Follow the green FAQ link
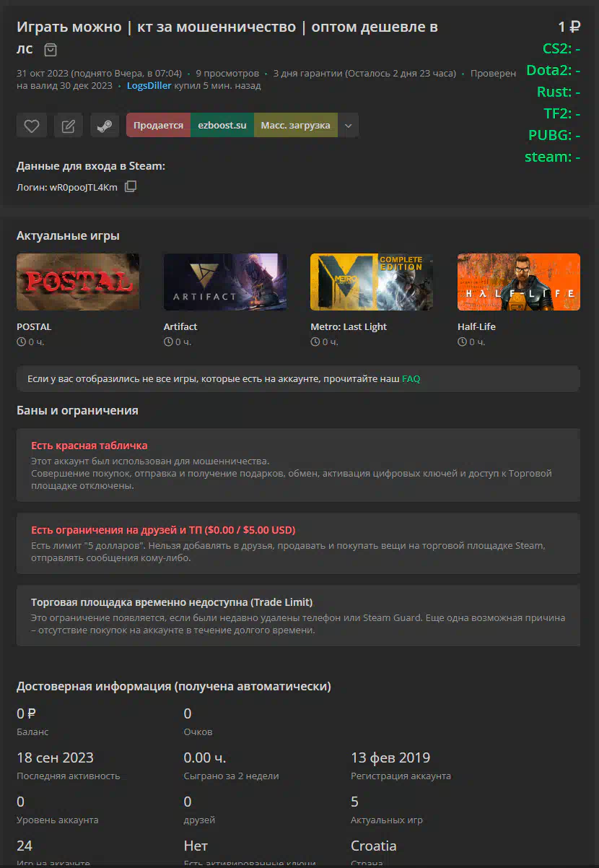The width and height of the screenshot is (599, 868). click(411, 378)
